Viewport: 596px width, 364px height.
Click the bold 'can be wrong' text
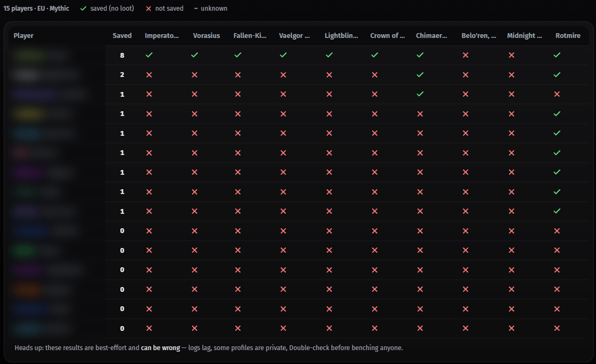pyautogui.click(x=160, y=348)
